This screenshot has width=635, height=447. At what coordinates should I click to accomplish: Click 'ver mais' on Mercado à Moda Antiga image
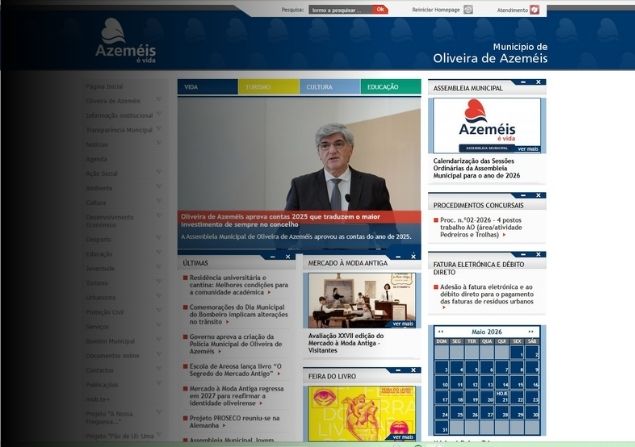(x=403, y=324)
